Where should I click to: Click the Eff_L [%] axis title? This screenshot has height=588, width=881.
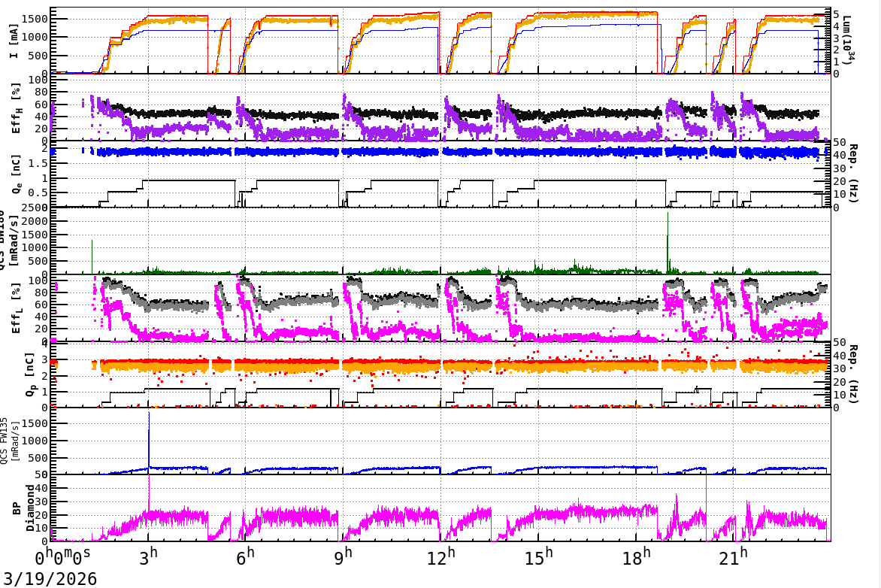pos(17,308)
